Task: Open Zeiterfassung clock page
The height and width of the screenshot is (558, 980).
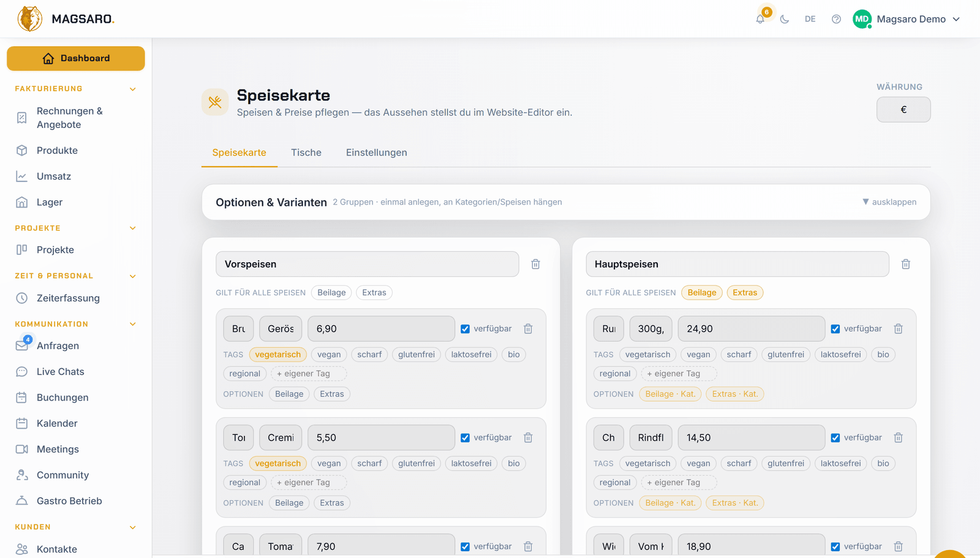Action: point(76,298)
